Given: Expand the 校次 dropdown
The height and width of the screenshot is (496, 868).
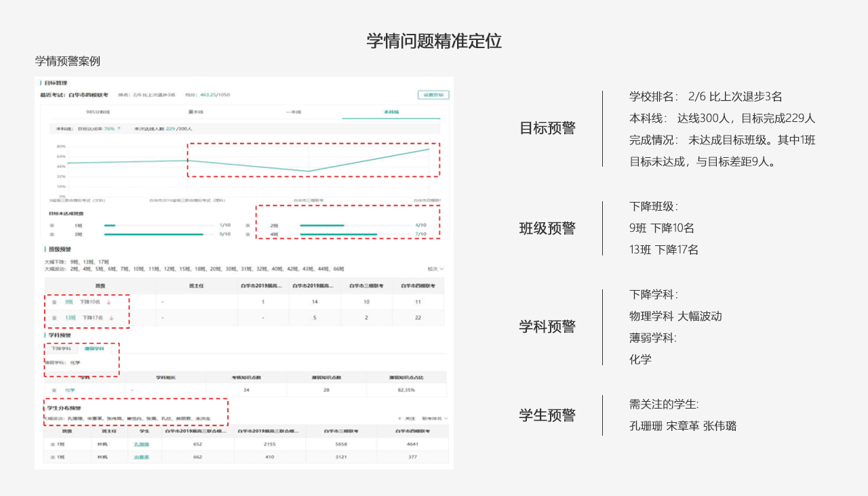Looking at the screenshot, I should coord(436,269).
